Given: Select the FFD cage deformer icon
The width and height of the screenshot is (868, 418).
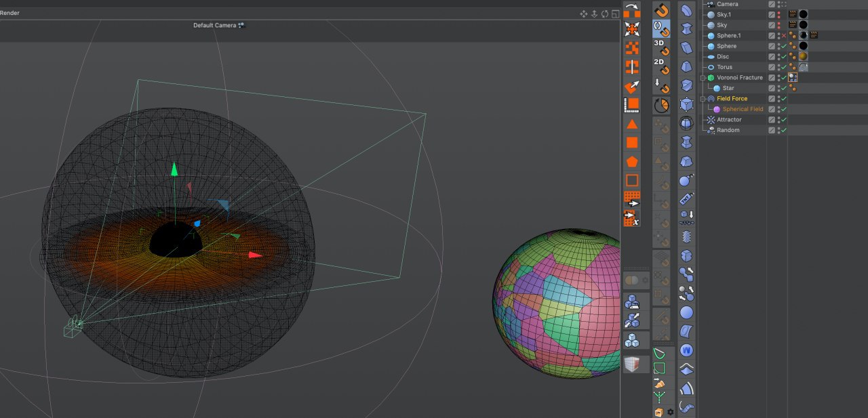Looking at the screenshot, I should 686,105.
